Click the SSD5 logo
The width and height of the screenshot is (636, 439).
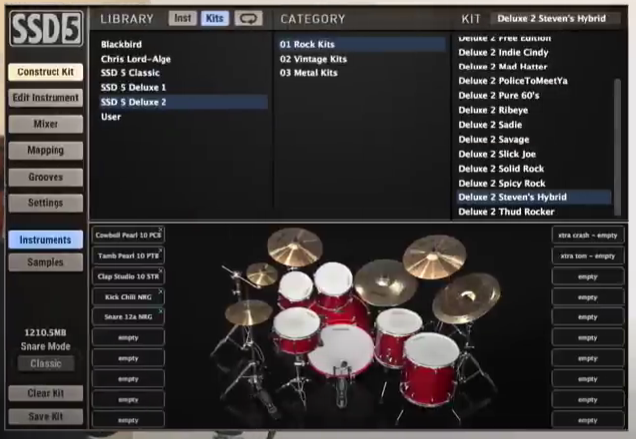click(x=46, y=28)
